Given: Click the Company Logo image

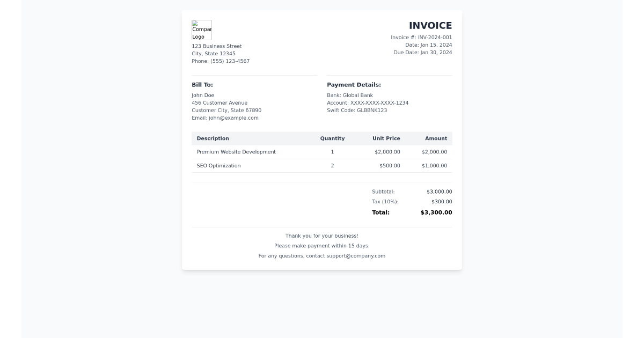Looking at the screenshot, I should tap(202, 30).
